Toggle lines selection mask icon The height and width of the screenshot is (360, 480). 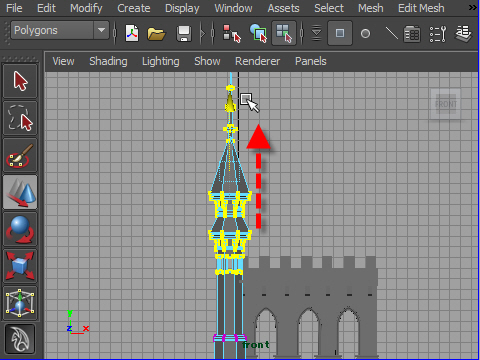click(x=391, y=33)
